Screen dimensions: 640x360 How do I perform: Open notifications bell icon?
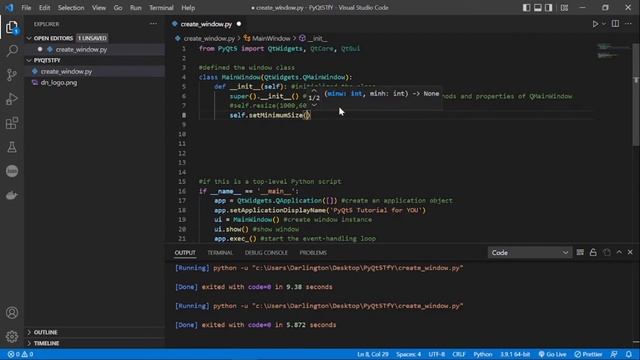click(x=629, y=354)
